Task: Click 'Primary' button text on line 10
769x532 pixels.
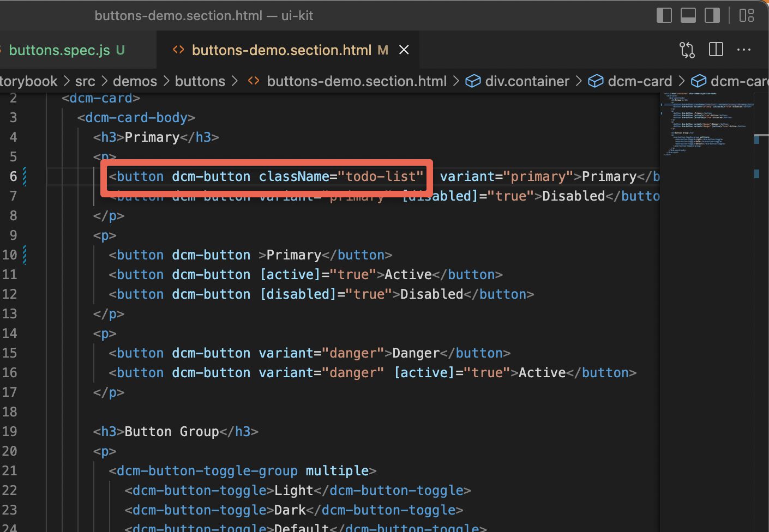Action: coord(294,255)
